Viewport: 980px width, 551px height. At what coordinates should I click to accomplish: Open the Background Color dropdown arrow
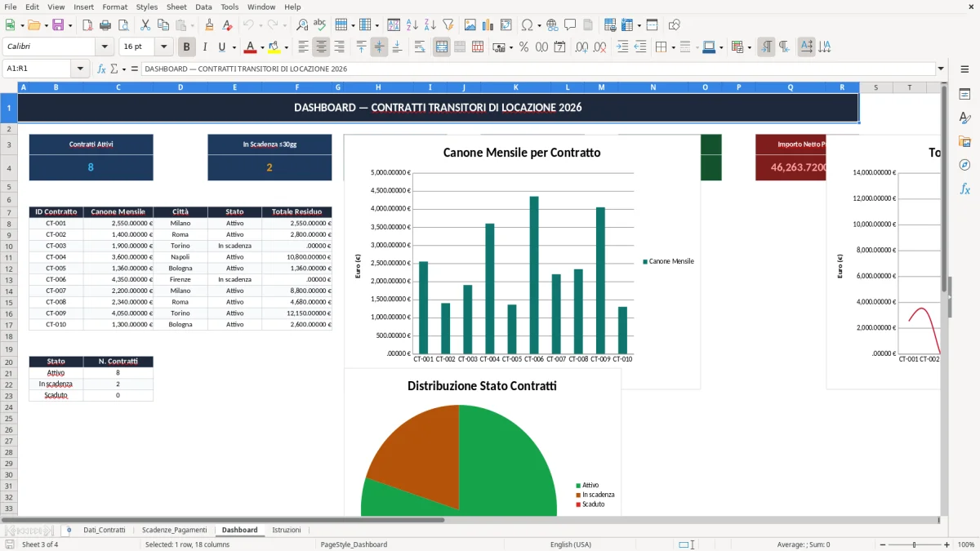click(286, 47)
